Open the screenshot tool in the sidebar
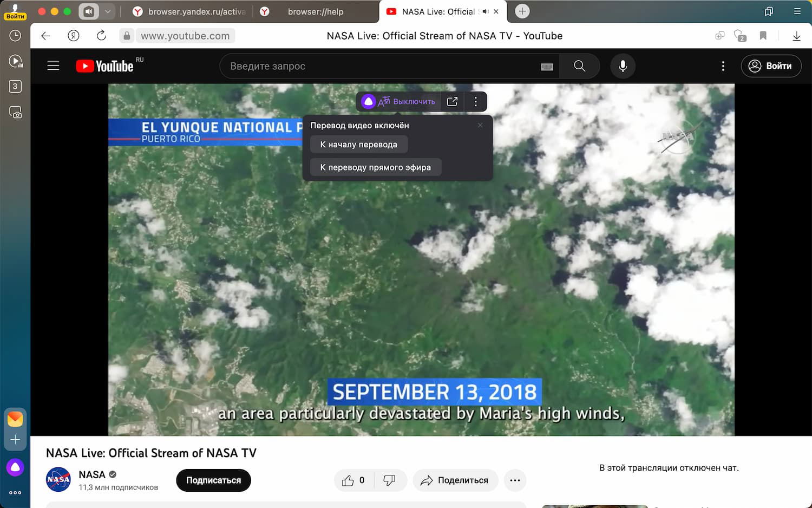 (x=15, y=112)
